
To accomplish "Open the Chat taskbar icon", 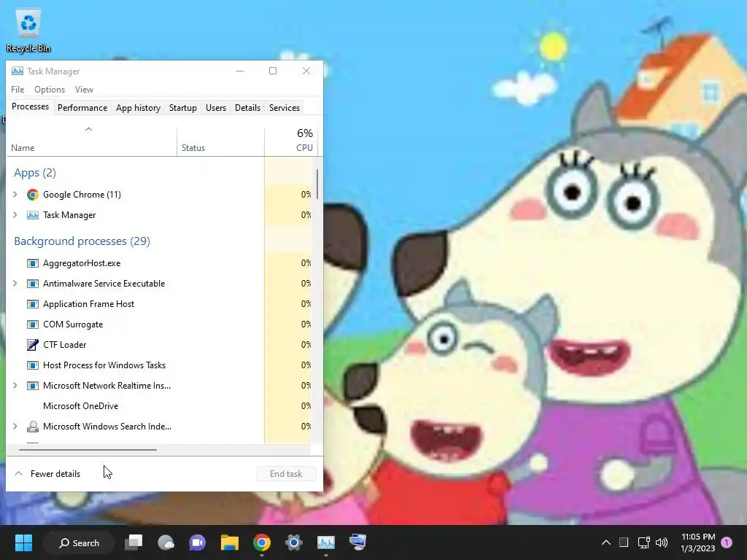I will coord(197,542).
